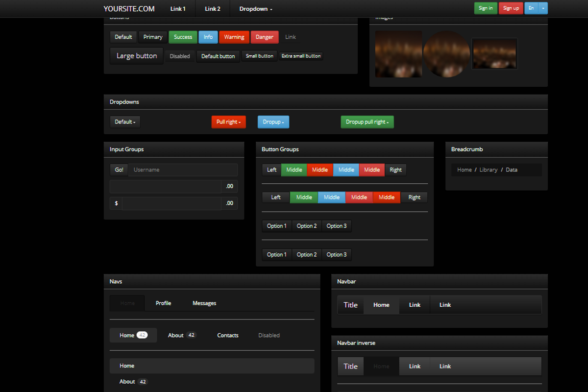Open the green Dropup pull right menu

tap(367, 122)
